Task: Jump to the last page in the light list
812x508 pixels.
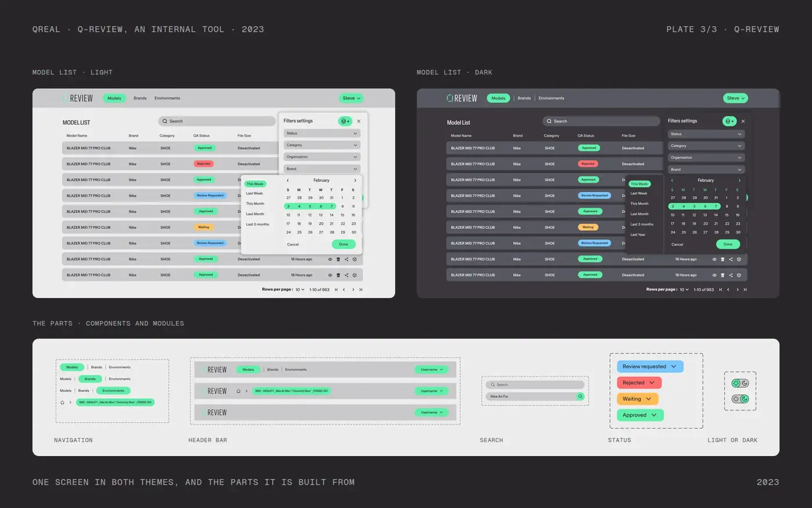Action: (361, 290)
